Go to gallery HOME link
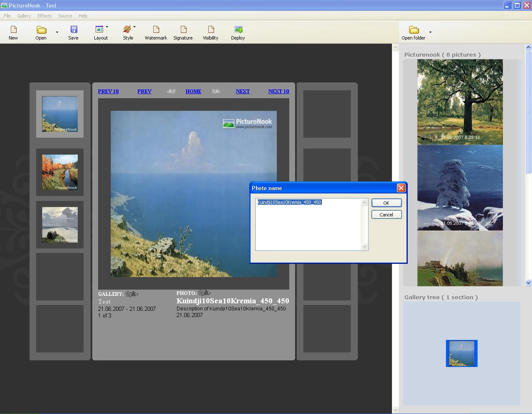This screenshot has width=532, height=414. pyautogui.click(x=193, y=91)
